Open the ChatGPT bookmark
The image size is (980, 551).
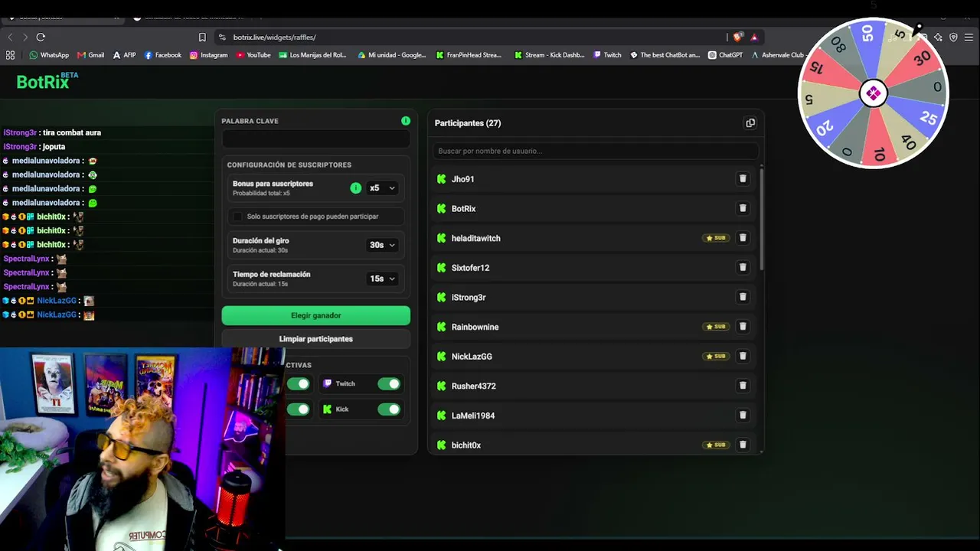click(726, 55)
